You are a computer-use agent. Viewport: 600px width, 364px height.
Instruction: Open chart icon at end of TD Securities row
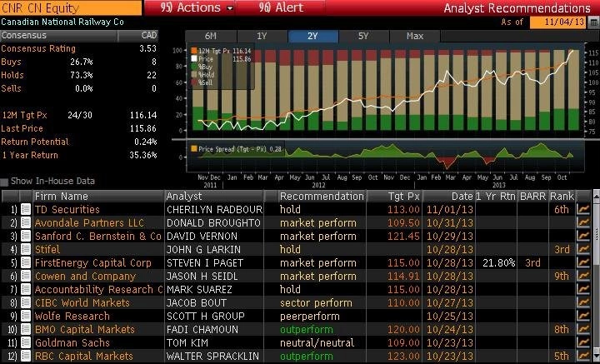583,209
